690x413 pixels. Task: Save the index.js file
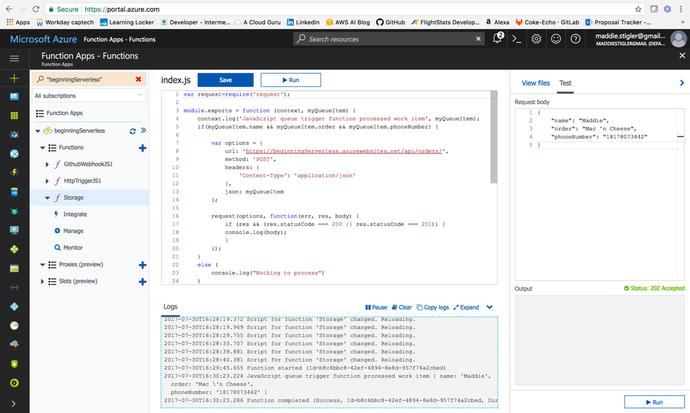pos(225,79)
